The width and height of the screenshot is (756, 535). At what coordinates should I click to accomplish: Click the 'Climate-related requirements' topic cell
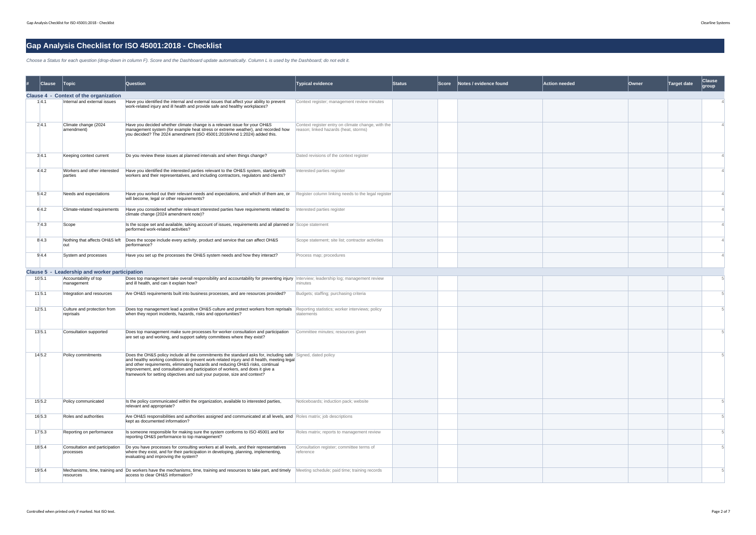pos(94,214)
